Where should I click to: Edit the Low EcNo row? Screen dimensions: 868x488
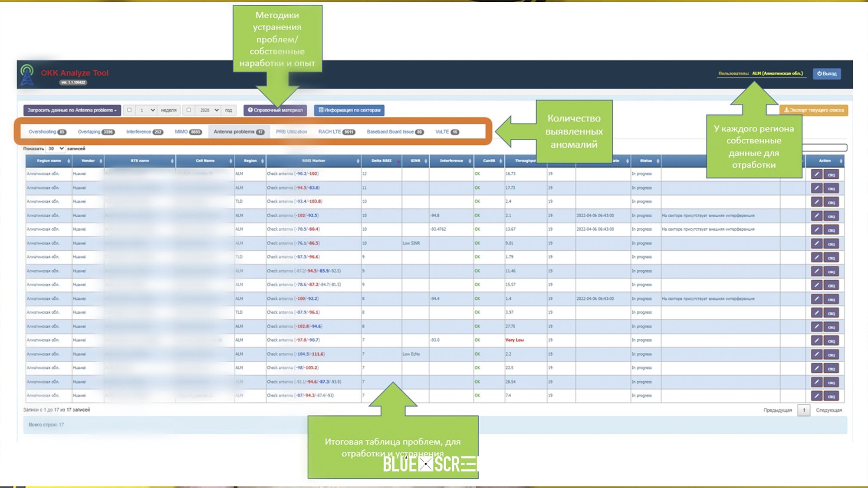click(816, 355)
